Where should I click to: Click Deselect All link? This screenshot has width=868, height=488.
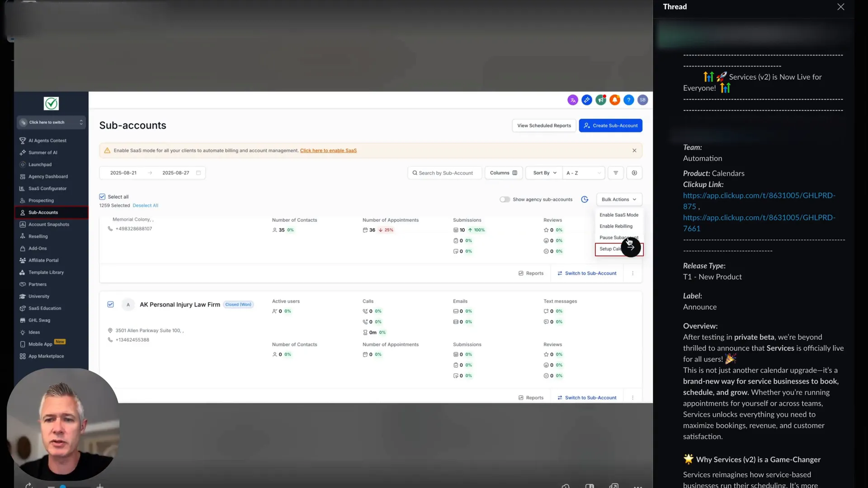145,206
